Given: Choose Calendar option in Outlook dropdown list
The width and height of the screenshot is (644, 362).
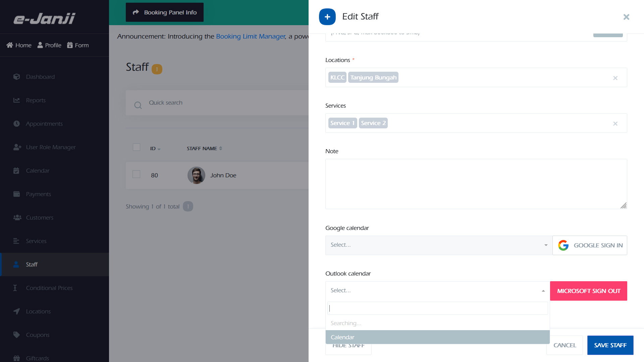Looking at the screenshot, I should 437,337.
